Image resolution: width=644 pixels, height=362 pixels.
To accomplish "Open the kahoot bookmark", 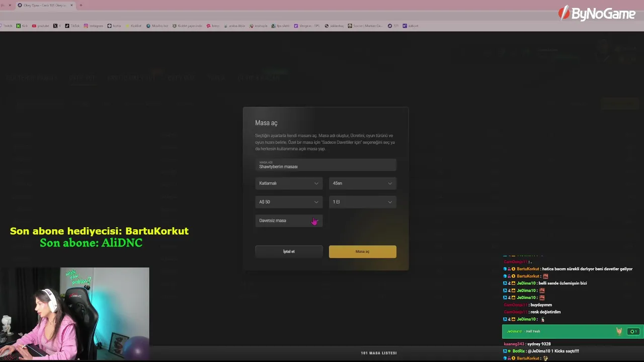I will [411, 26].
